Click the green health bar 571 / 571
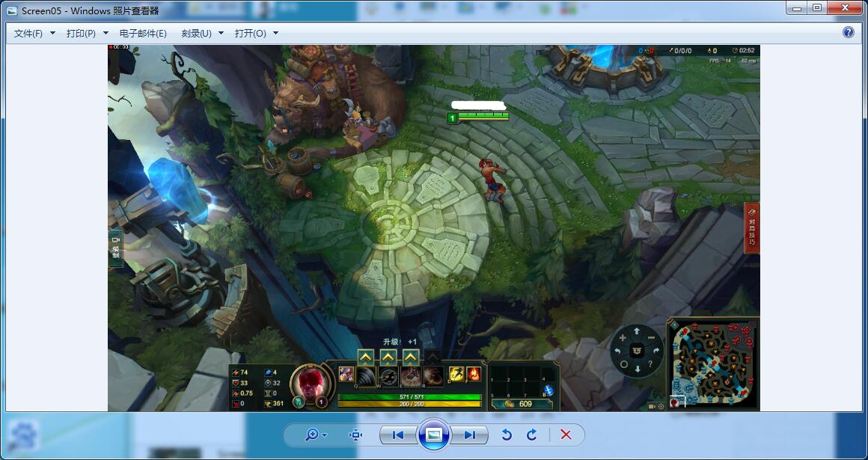 pos(409,397)
